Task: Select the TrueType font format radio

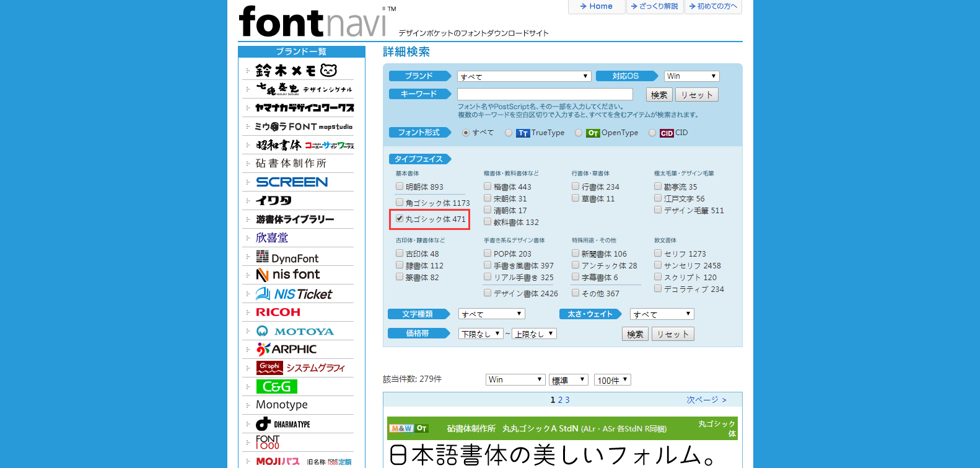Action: [x=509, y=133]
